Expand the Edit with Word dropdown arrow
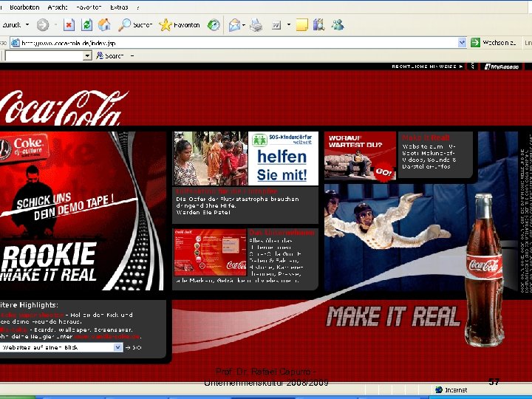The image size is (532, 399). [289, 25]
